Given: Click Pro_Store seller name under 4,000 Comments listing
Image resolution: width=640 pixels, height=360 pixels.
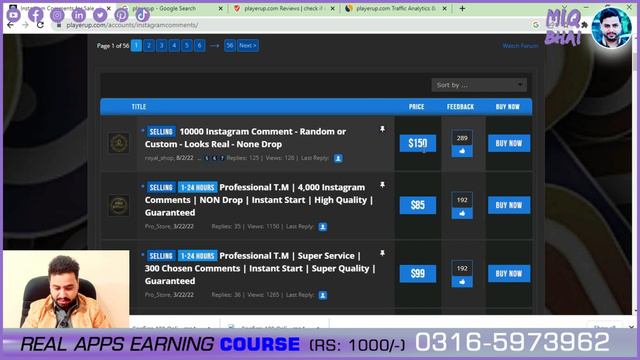Looking at the screenshot, I should (x=158, y=226).
